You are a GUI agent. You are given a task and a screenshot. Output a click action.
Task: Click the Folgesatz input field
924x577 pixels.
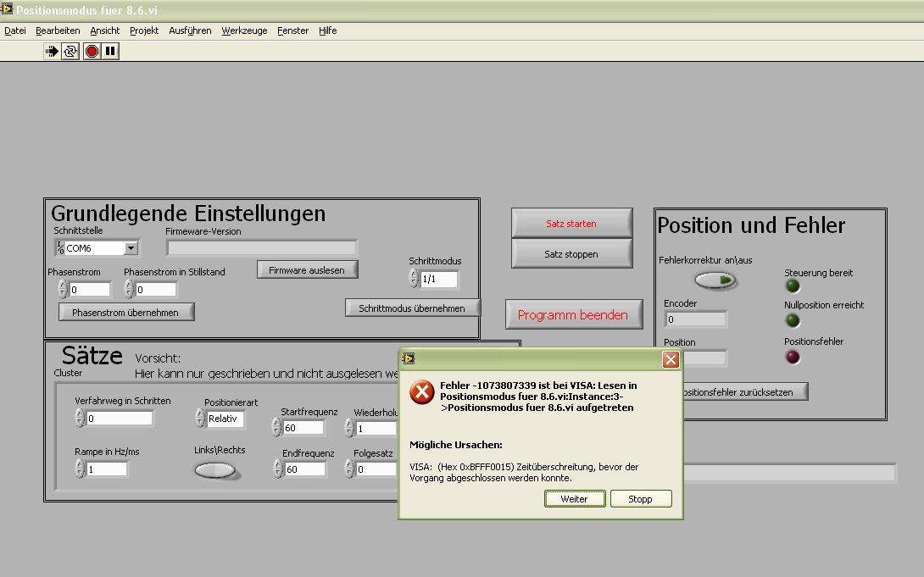pos(377,469)
